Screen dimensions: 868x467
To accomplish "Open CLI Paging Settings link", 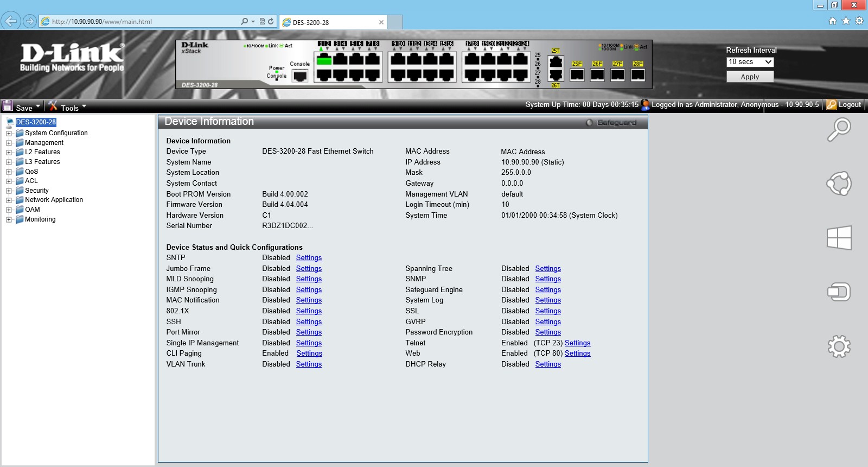I will pyautogui.click(x=309, y=354).
